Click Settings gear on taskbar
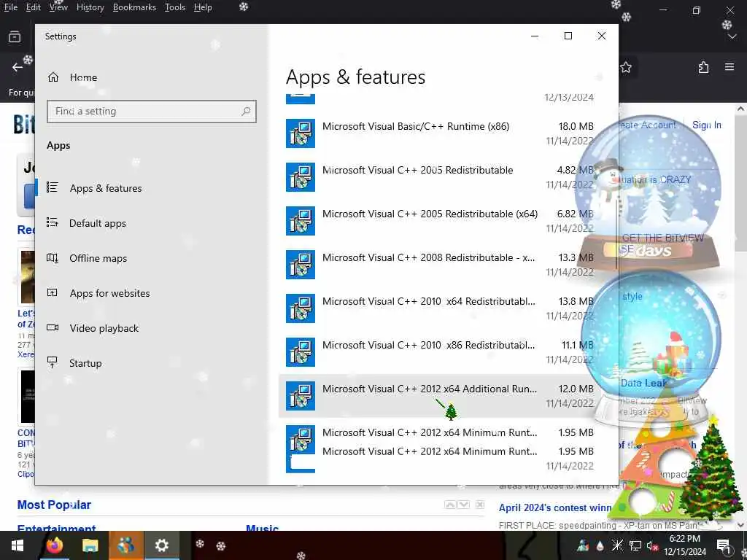Viewport: 747px width, 560px height. click(162, 545)
